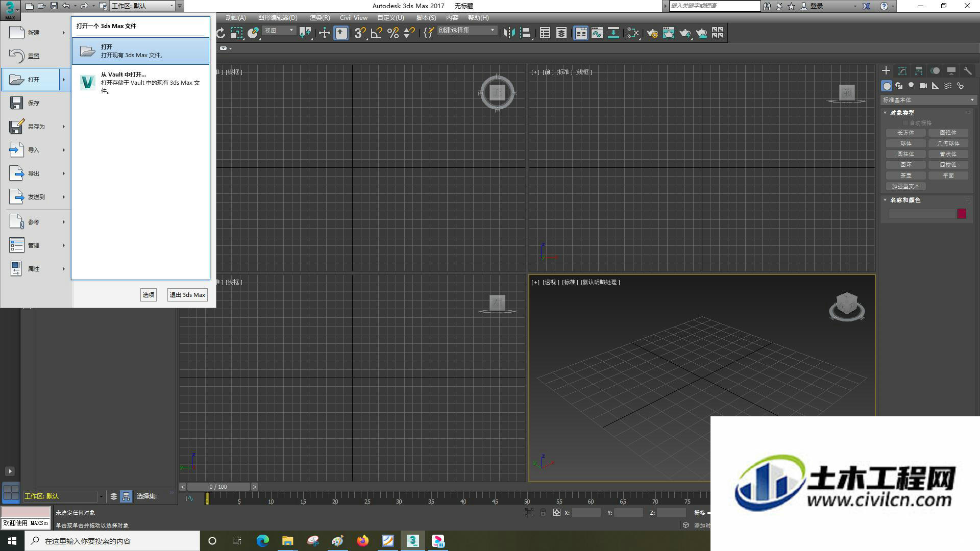The image size is (980, 551).
Task: Click the rectangular selection region icon
Action: 236,33
